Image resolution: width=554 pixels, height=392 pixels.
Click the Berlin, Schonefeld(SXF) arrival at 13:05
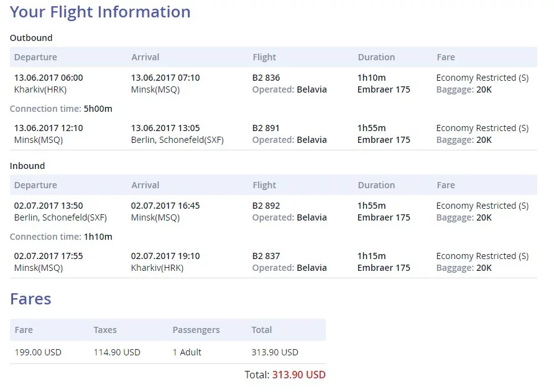177,140
